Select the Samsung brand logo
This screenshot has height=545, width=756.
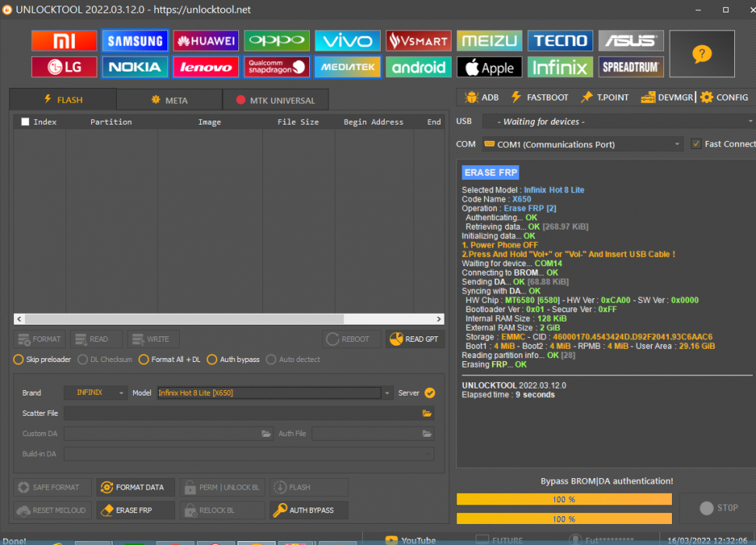pyautogui.click(x=135, y=41)
